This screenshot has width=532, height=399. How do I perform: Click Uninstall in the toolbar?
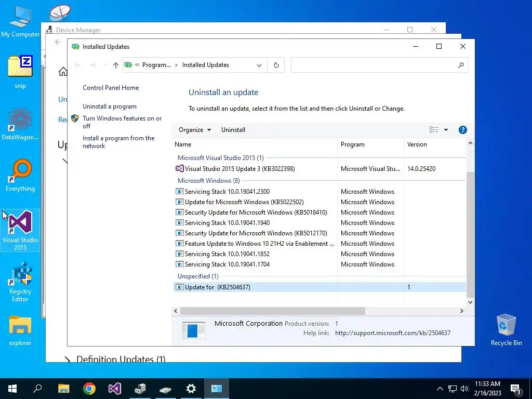pyautogui.click(x=233, y=130)
